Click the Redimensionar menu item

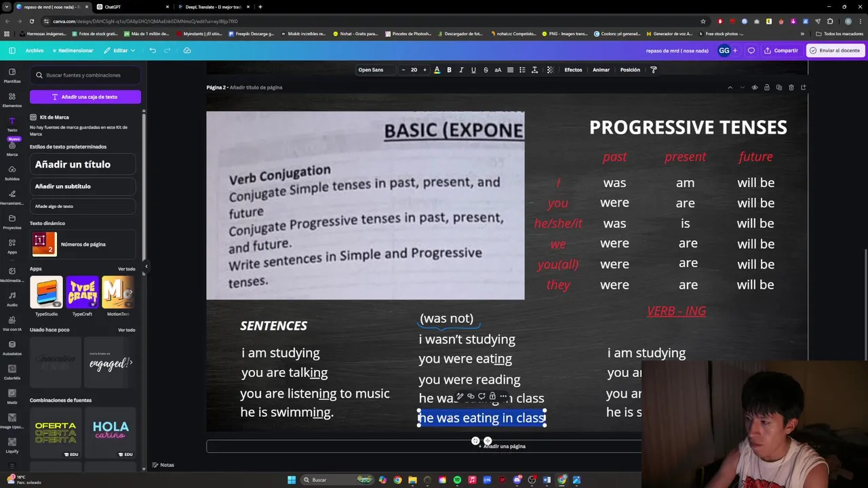73,50
